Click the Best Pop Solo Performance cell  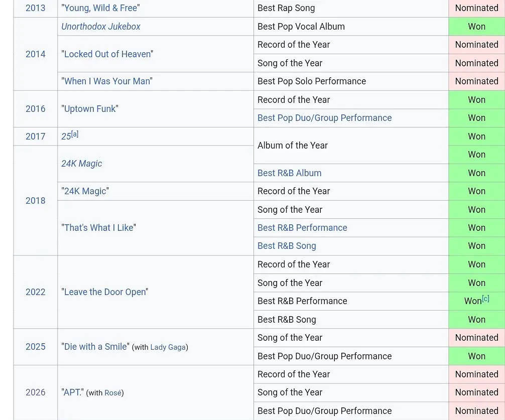[351, 81]
